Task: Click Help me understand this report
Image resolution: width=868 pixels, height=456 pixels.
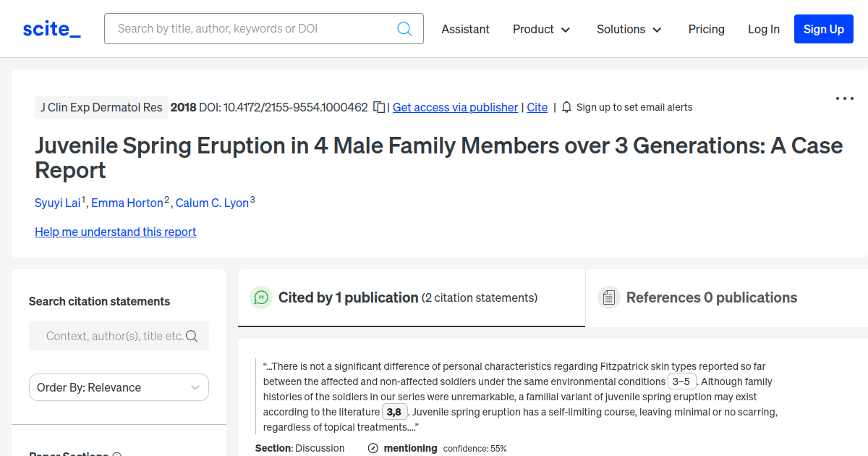Action: click(115, 232)
